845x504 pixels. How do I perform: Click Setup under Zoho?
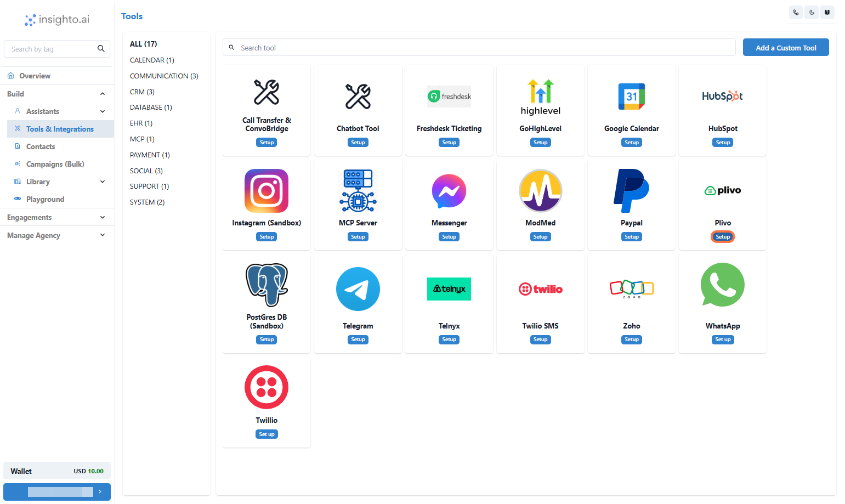632,339
